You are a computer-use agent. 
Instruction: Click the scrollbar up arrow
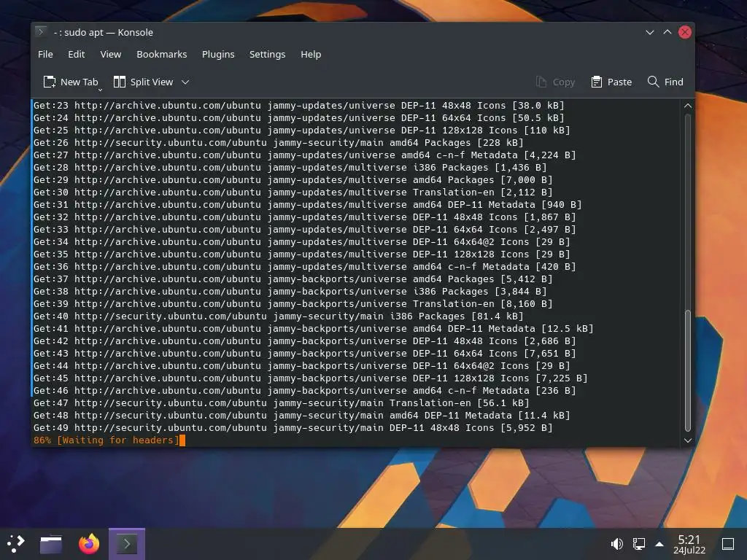[x=687, y=106]
